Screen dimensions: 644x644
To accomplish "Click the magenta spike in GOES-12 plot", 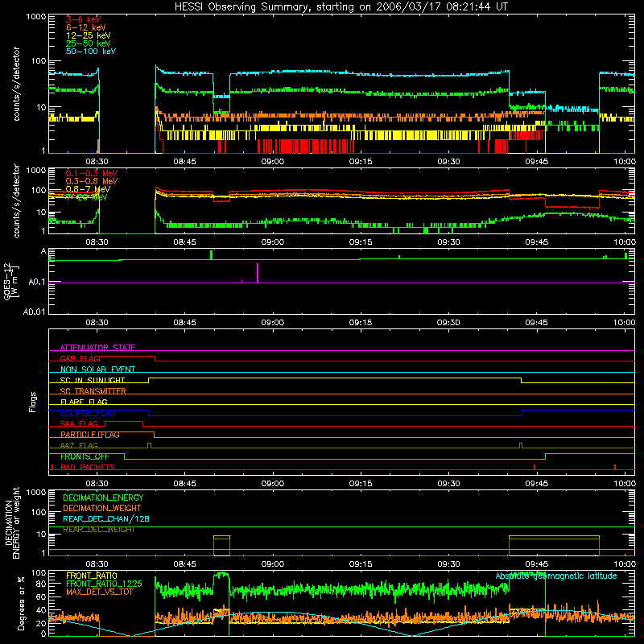I will tap(258, 273).
